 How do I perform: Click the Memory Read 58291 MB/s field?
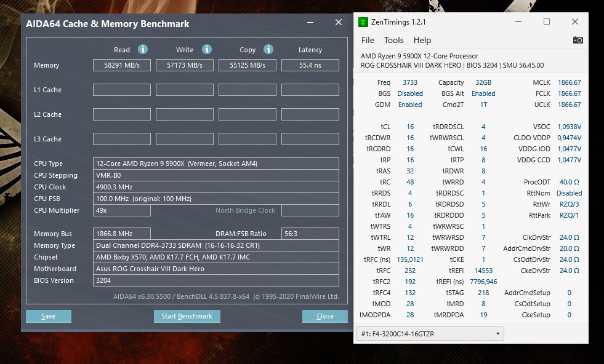[x=122, y=65]
